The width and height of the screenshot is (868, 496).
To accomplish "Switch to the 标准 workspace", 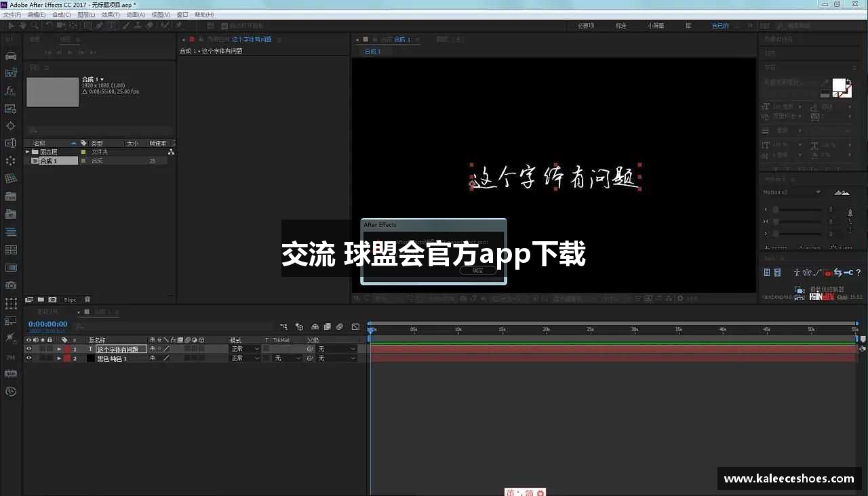I will click(x=621, y=26).
